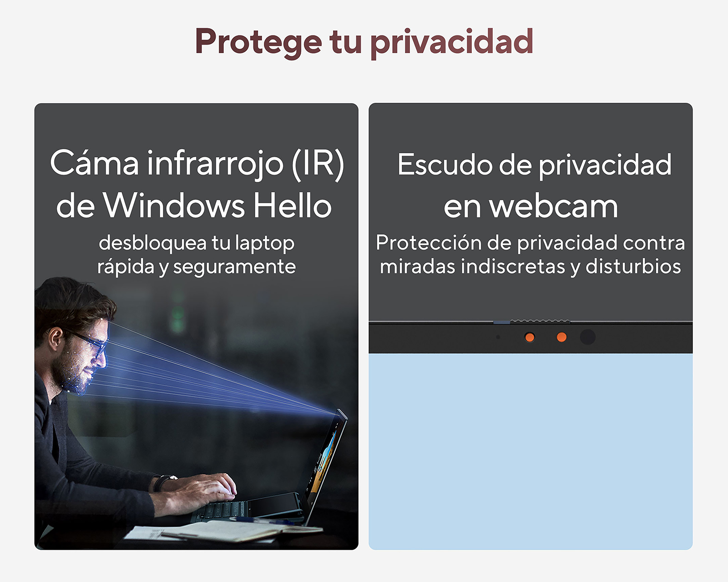Click the "en webcam" text line

(x=531, y=206)
